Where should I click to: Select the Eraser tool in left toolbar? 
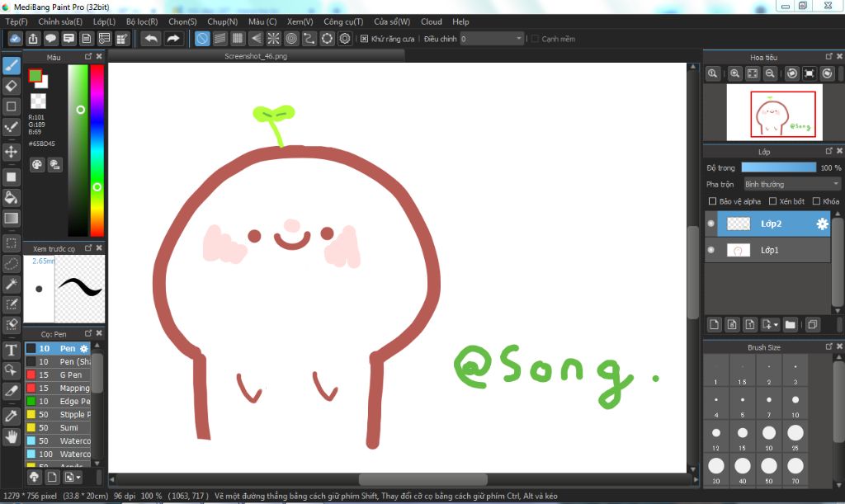(x=12, y=86)
